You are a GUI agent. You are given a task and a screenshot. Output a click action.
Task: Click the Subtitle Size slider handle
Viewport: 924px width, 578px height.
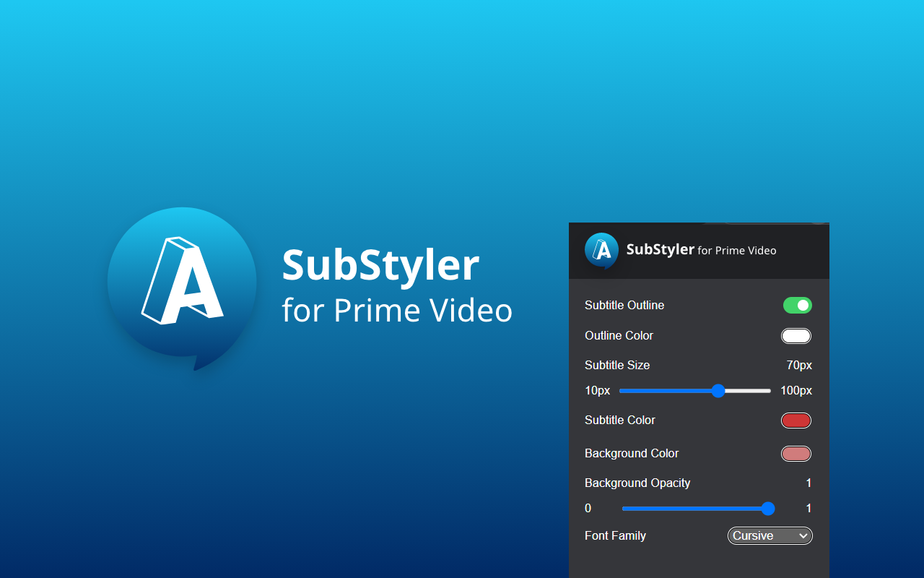point(718,391)
